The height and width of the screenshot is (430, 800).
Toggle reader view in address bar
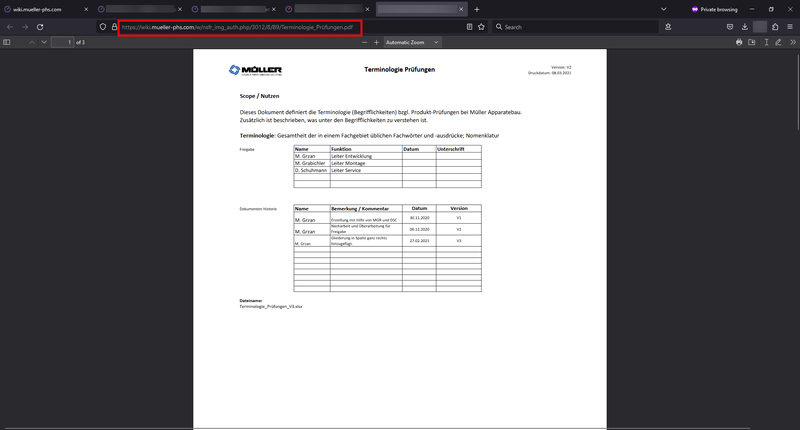(x=470, y=27)
